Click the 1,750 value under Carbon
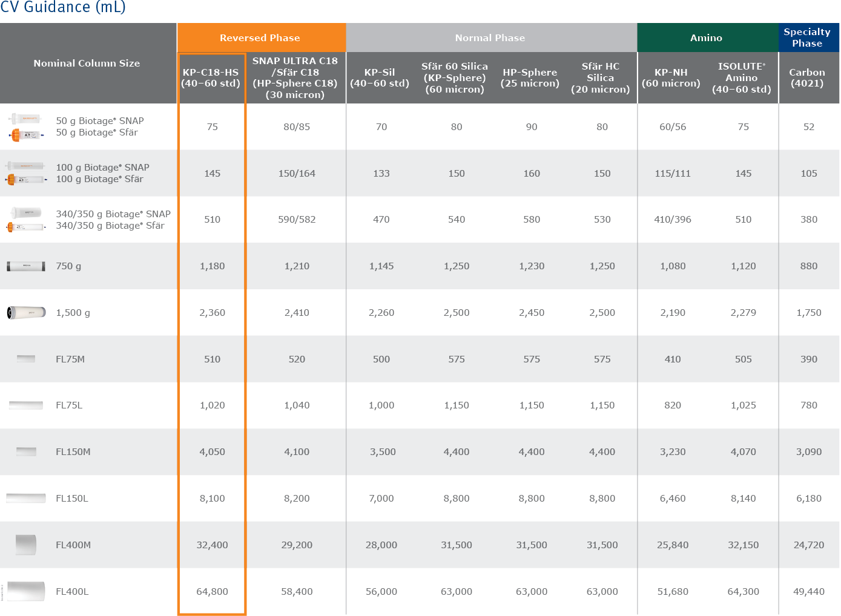841x616 pixels. [x=809, y=313]
